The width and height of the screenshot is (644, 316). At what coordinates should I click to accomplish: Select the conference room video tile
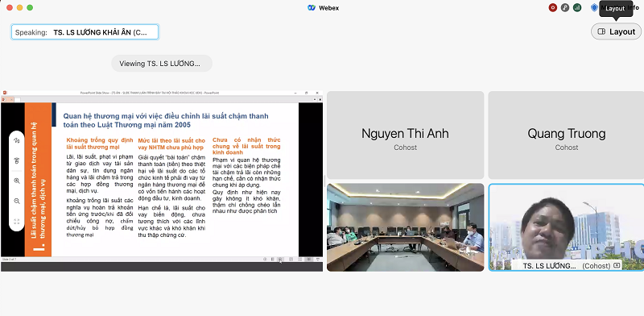click(406, 227)
